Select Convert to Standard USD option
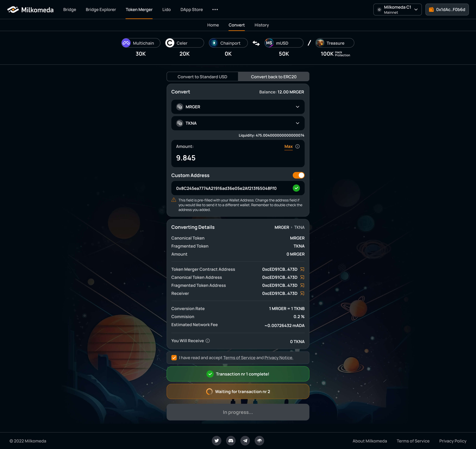 pyautogui.click(x=202, y=77)
